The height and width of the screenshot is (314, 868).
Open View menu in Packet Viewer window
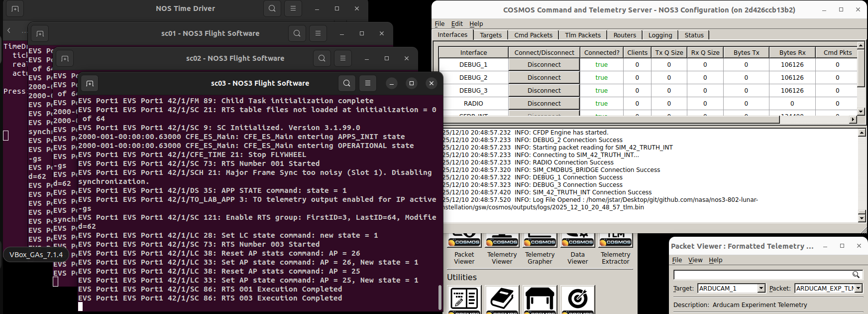[x=695, y=260]
